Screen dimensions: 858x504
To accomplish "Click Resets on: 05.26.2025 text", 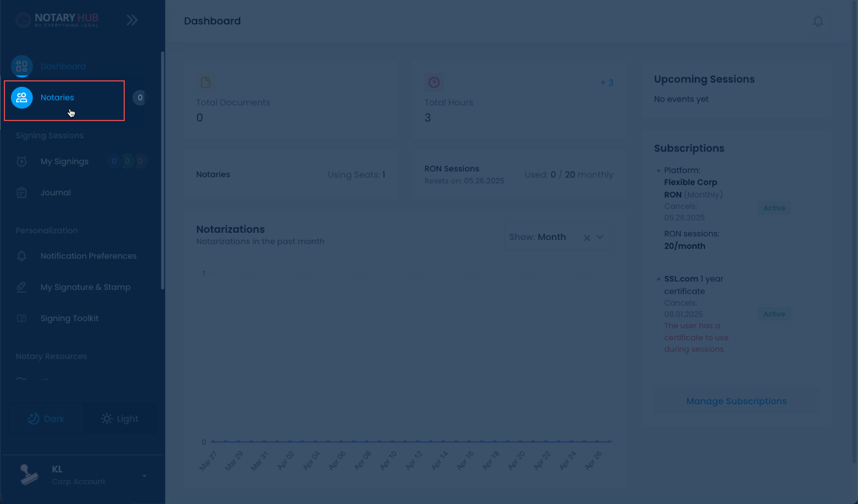I will [464, 181].
